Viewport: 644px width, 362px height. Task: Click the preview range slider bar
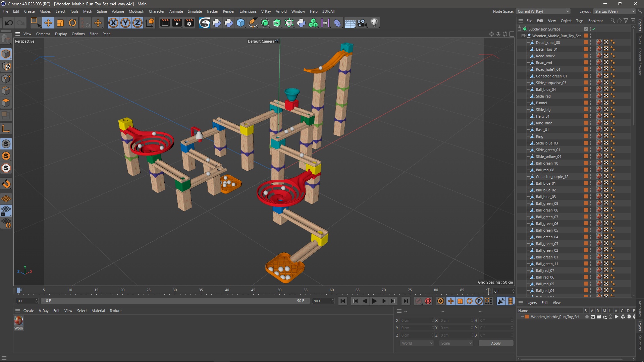tap(175, 301)
